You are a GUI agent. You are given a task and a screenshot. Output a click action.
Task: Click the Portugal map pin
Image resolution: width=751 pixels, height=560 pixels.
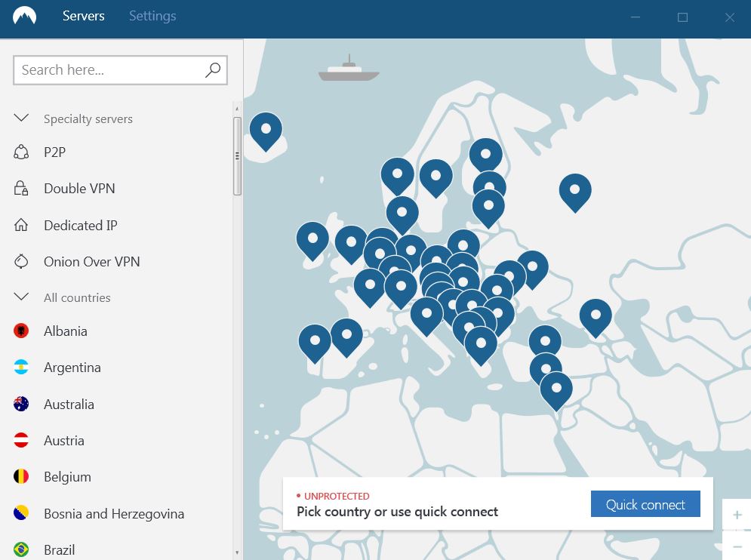(315, 342)
